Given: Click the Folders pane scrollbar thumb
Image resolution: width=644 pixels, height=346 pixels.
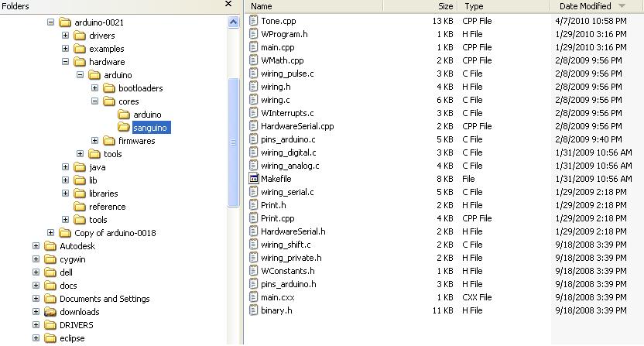Looking at the screenshot, I should tap(233, 142).
